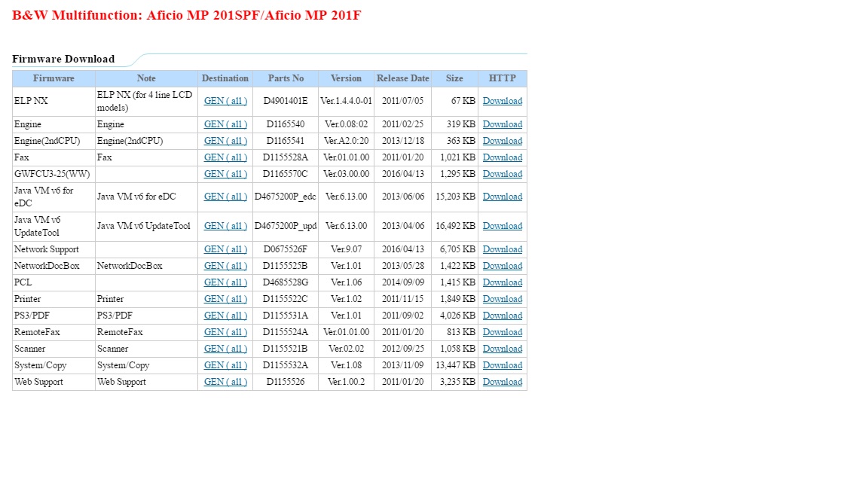
Task: Select part number D1155532A
Action: 286,365
